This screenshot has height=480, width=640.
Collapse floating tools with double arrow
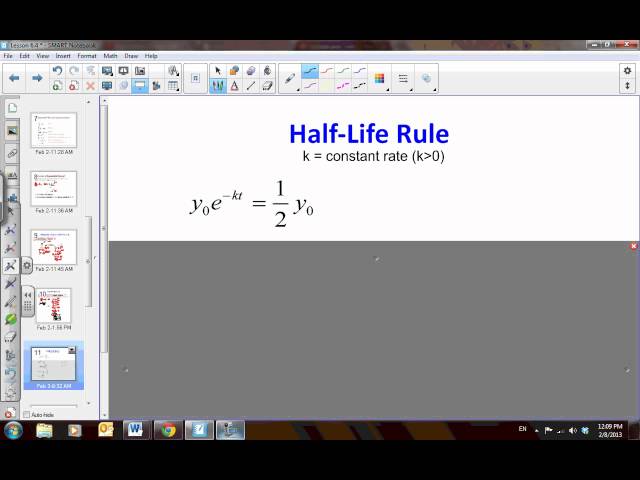click(28, 295)
